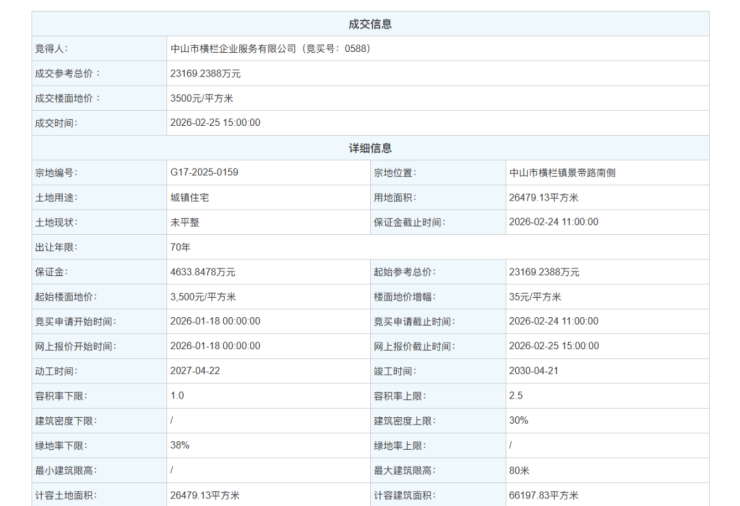Click the 竣工时间 date 2030-04-21
This screenshot has width=740, height=506.
(534, 371)
